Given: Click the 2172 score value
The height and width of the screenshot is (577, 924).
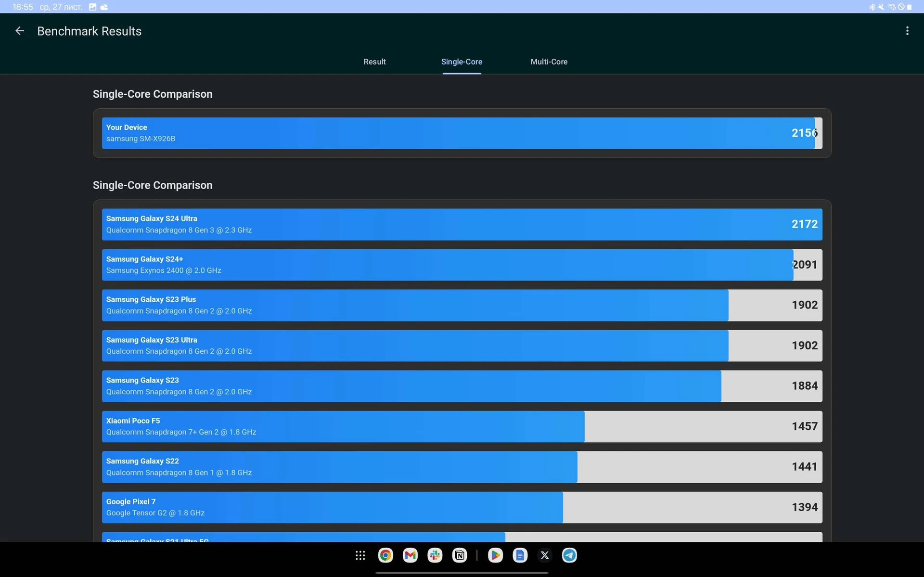Looking at the screenshot, I should (x=805, y=224).
